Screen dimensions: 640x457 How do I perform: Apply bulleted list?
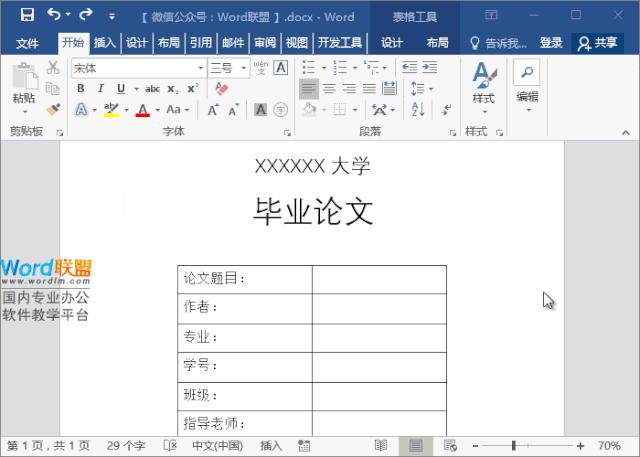click(x=309, y=68)
